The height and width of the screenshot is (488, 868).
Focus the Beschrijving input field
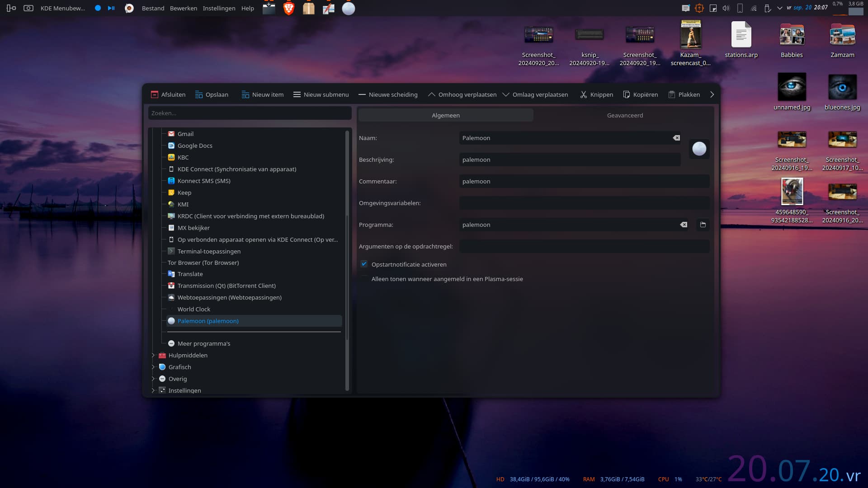pos(570,160)
